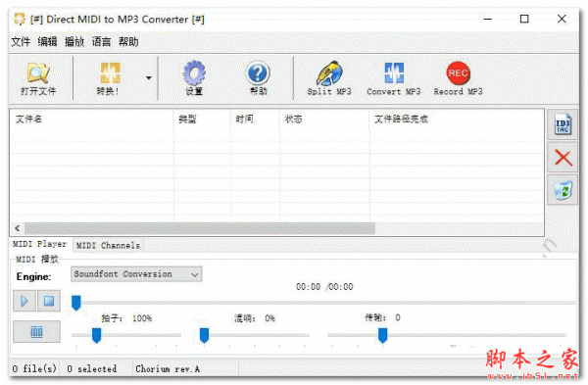This screenshot has height=385, width=588.
Task: Click the '0 file(s)' status bar text
Action: (x=34, y=369)
